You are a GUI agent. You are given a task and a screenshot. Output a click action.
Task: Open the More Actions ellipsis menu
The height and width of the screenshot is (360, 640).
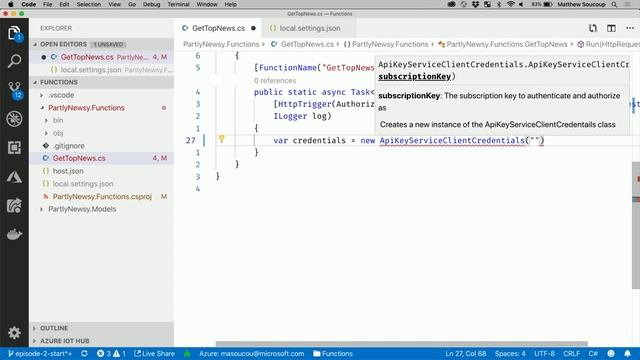[630, 28]
